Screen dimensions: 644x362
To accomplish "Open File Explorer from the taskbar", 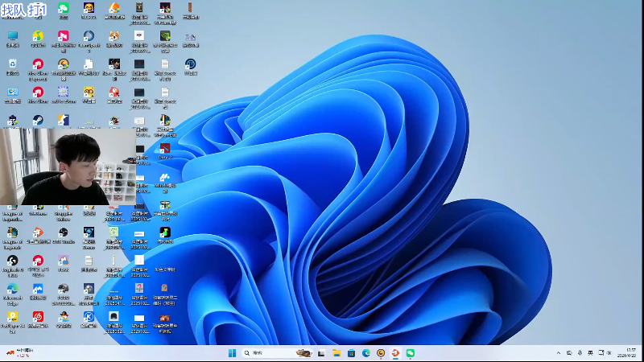I will [336, 353].
